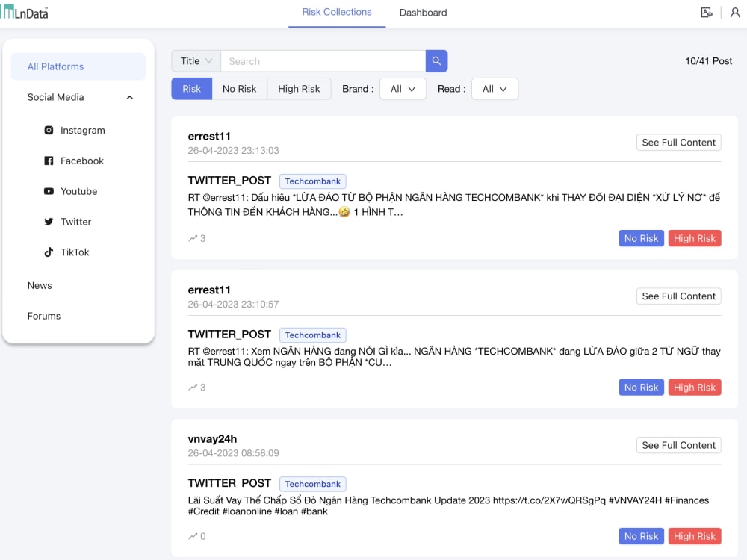Select the TikTok icon in sidebar

pos(49,252)
